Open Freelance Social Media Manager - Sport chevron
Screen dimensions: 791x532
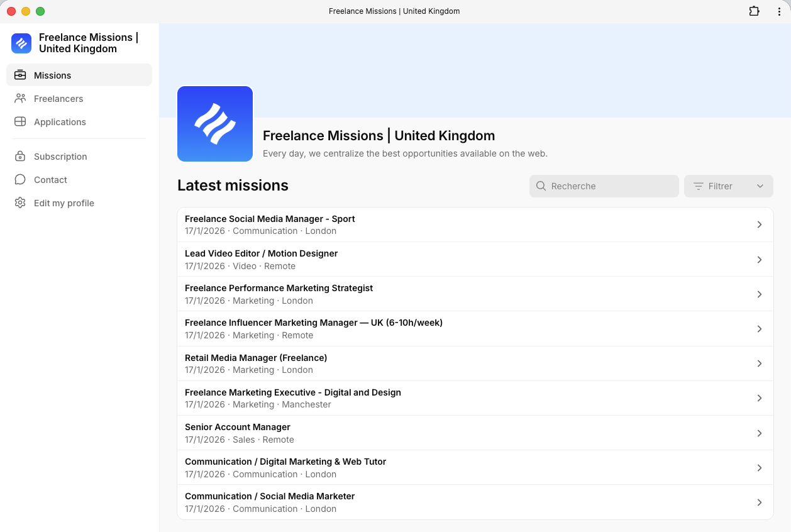tap(760, 224)
